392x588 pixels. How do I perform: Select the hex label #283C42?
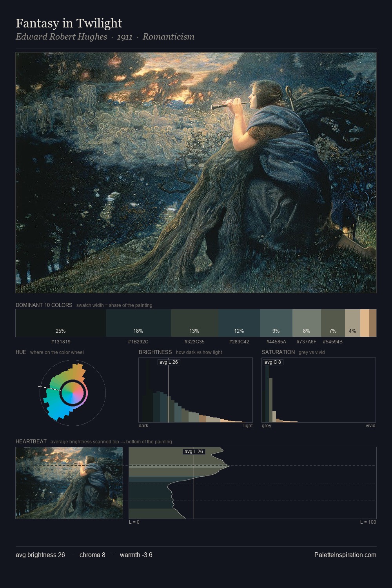pos(239,342)
